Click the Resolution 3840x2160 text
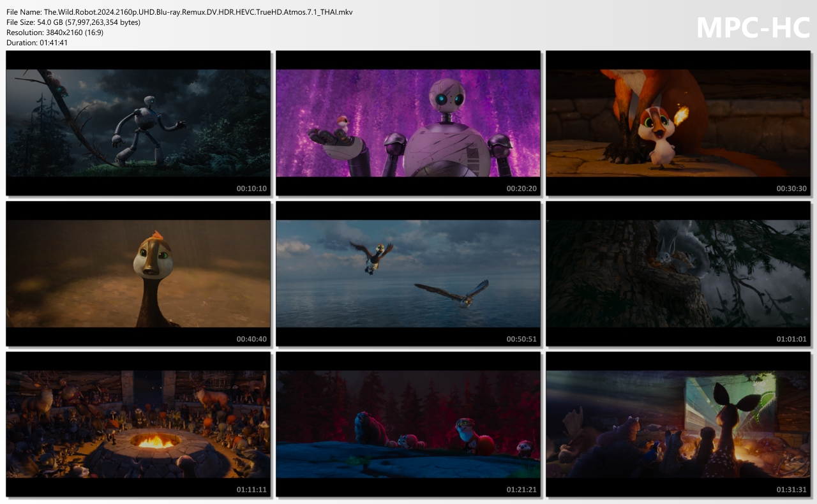 tap(55, 33)
